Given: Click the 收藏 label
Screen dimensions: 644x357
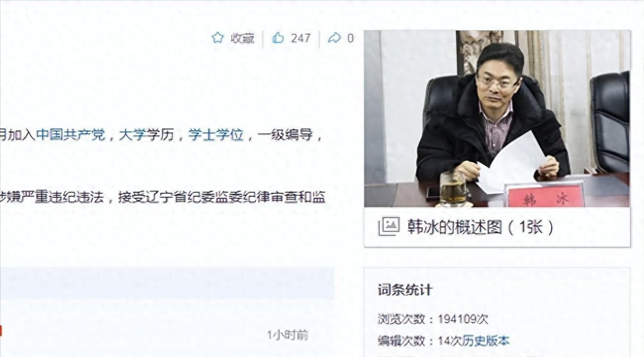Looking at the screenshot, I should (x=243, y=38).
